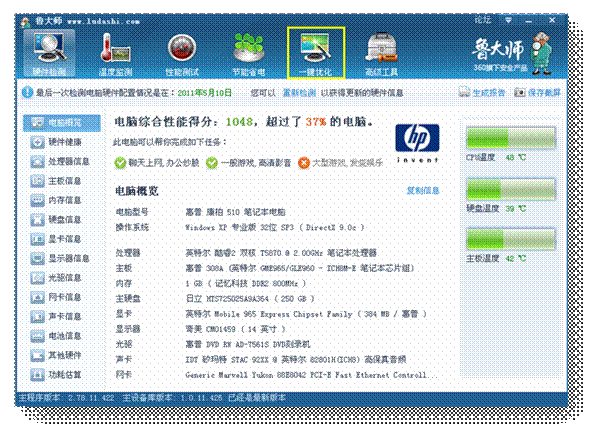Click the 主硬盘 value 日立 250 GB
Viewport: 603px width, 440px height.
pos(250,299)
